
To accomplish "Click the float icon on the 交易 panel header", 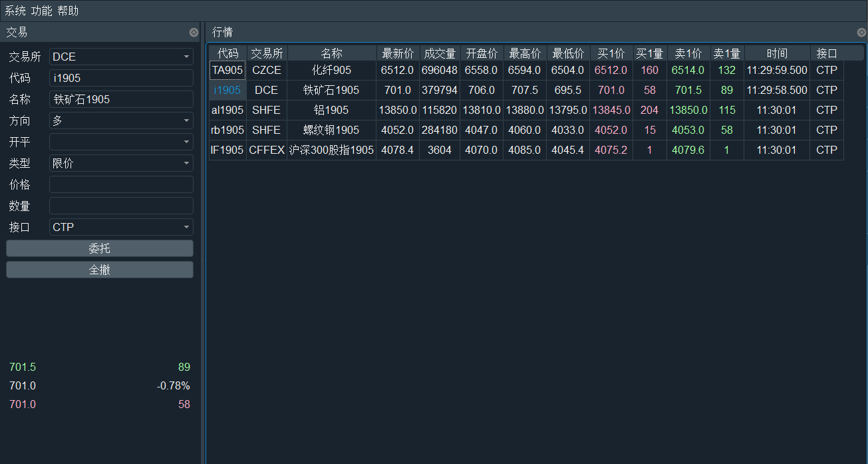I will 194,32.
